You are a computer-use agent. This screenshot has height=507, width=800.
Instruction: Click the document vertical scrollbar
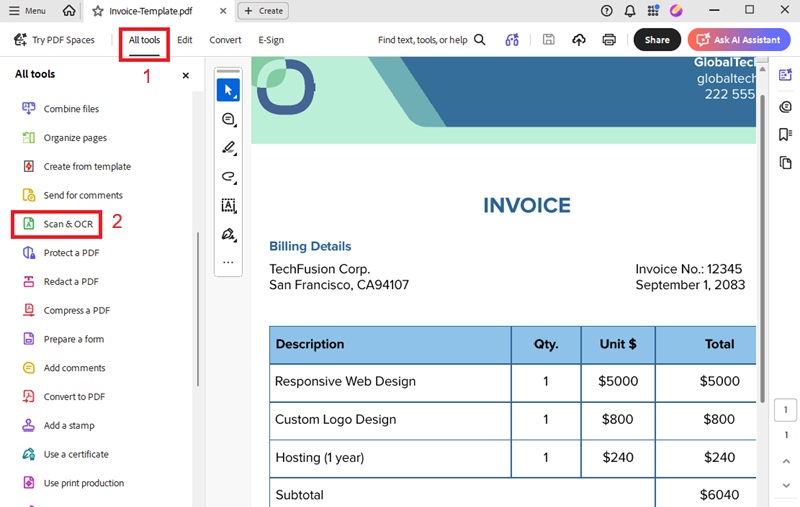pyautogui.click(x=762, y=248)
